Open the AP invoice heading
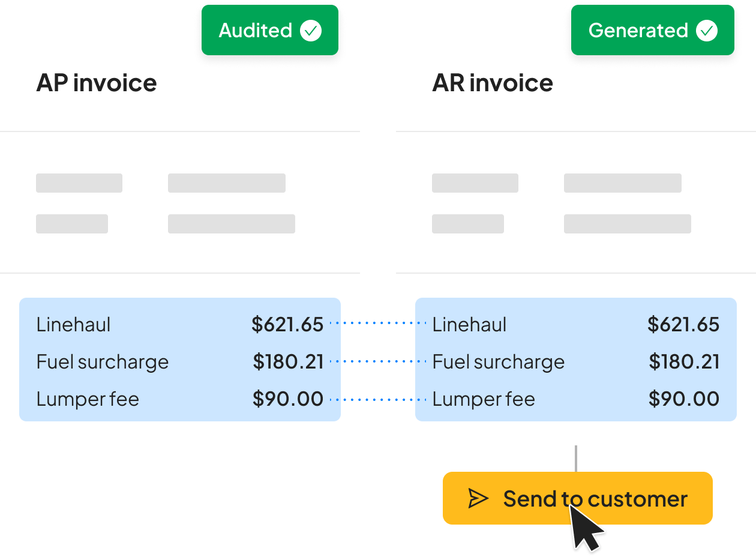756x557 pixels. coord(97,83)
